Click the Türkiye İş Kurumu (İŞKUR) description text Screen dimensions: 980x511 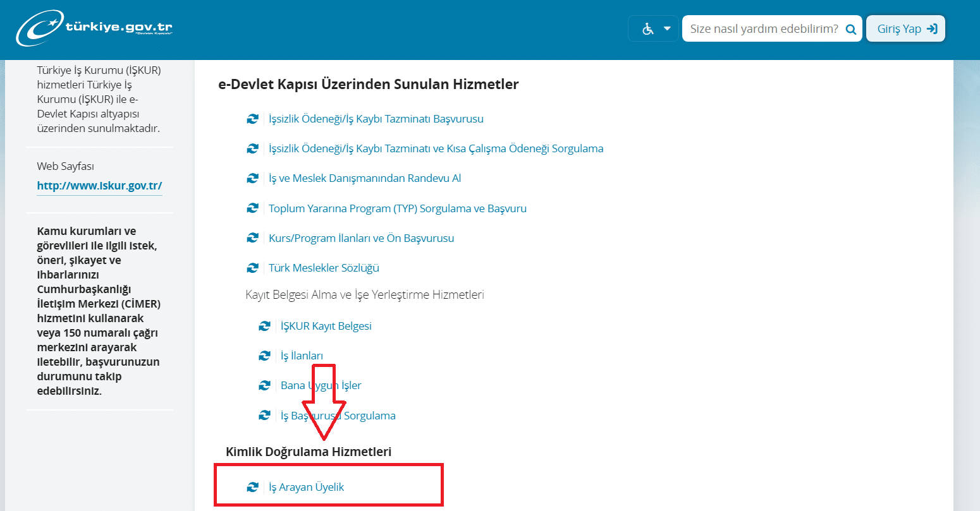click(99, 99)
